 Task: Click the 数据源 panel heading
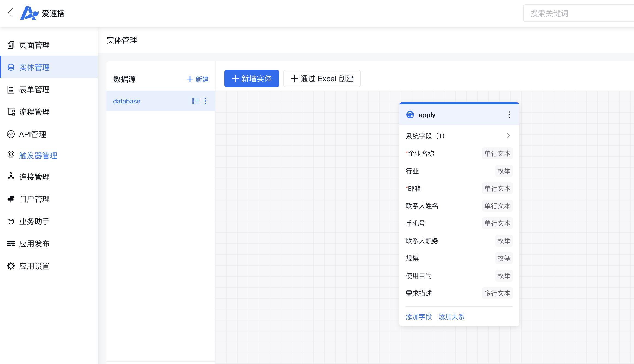pyautogui.click(x=125, y=79)
